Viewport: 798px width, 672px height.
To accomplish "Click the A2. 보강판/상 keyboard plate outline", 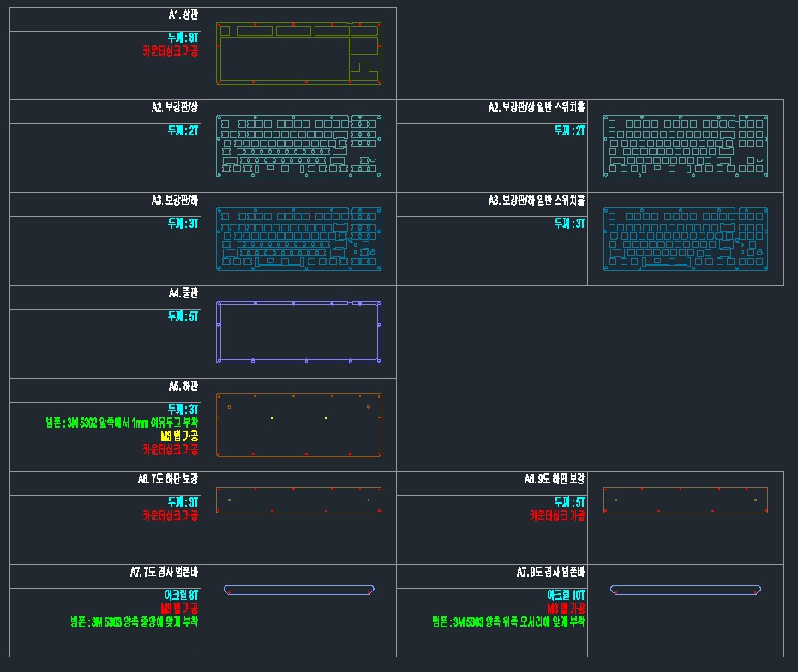I will click(x=299, y=147).
